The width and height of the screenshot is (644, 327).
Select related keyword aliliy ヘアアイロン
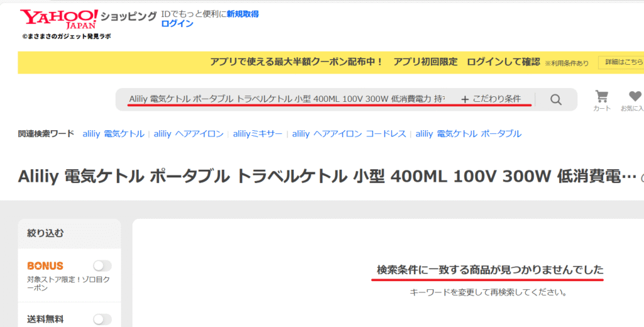pos(189,133)
